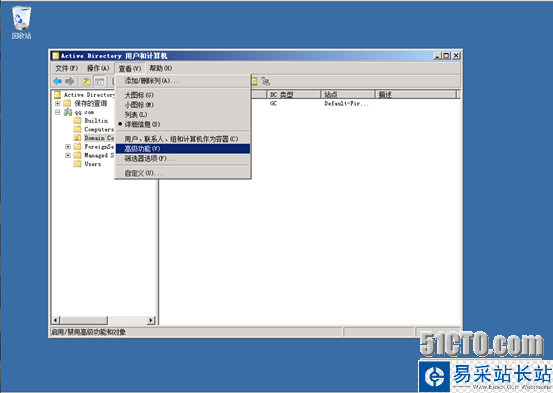Image resolution: width=553 pixels, height=393 pixels.
Task: Select 大图标(G) view mode
Action: tap(183, 95)
